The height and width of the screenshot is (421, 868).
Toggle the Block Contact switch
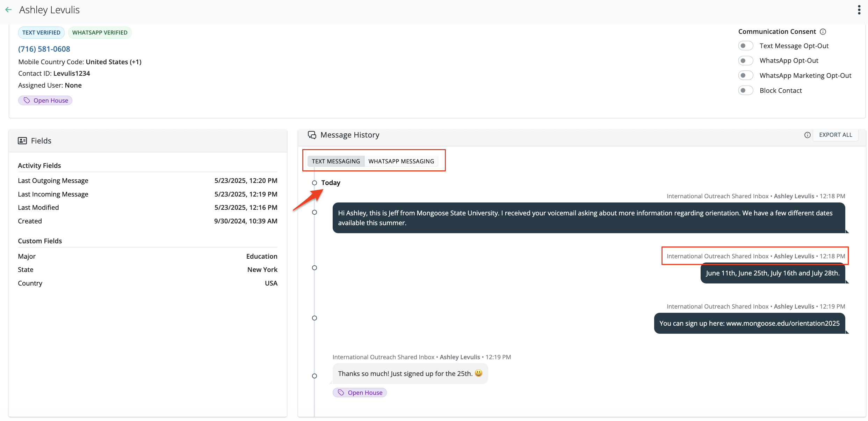tap(745, 90)
